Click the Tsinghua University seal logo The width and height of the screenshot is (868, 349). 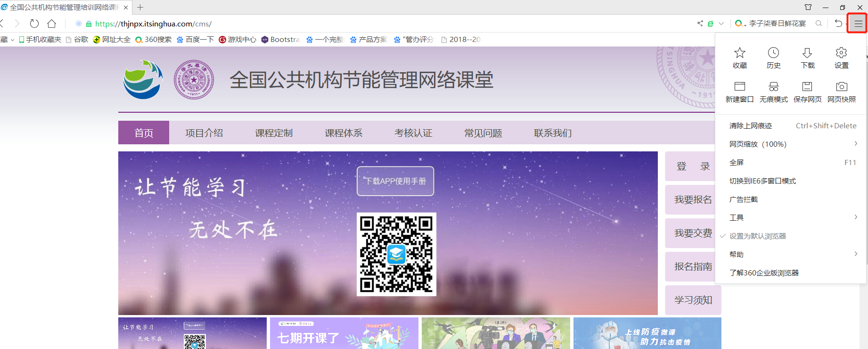click(x=194, y=80)
